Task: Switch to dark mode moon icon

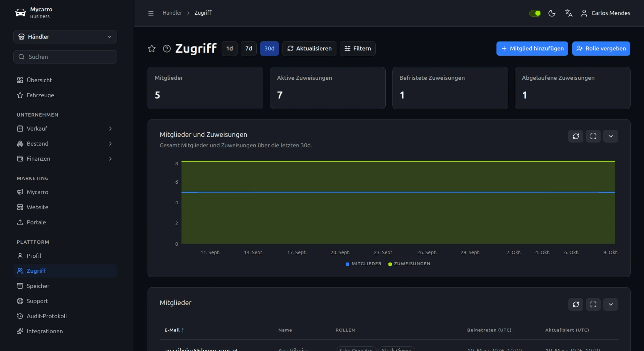Action: (552, 13)
